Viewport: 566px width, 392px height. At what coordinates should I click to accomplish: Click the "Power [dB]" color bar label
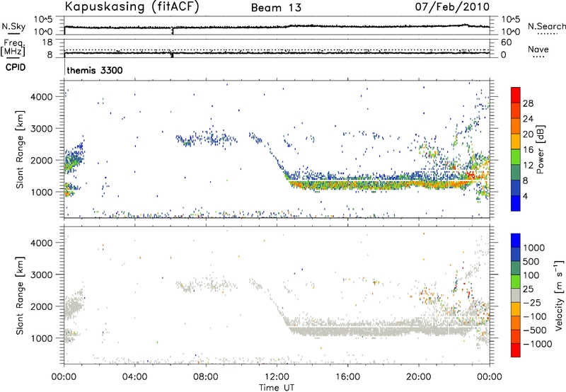(540, 149)
